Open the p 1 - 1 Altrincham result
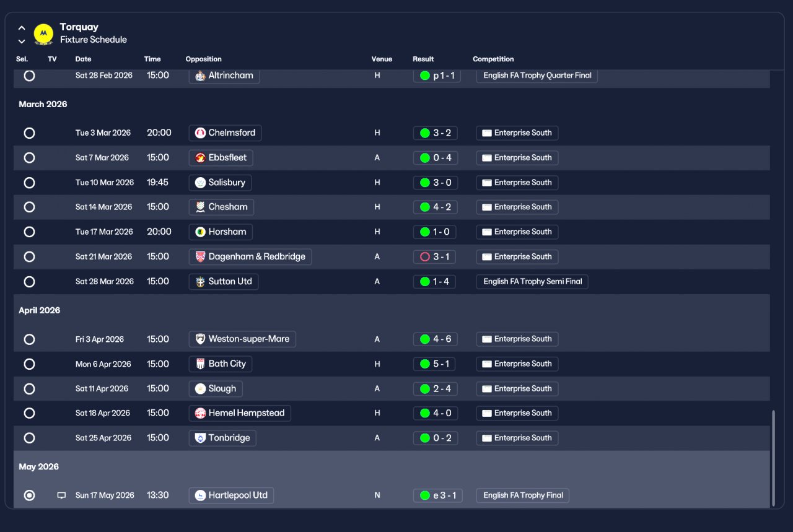The height and width of the screenshot is (532, 793). [437, 76]
